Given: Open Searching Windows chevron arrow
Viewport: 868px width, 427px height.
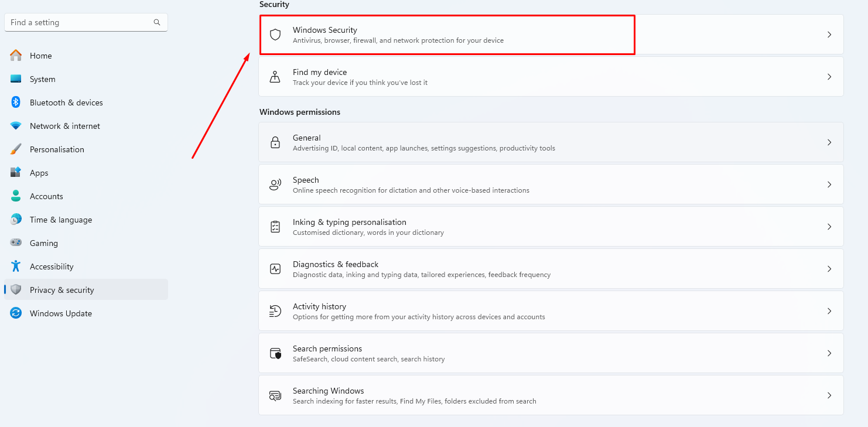Looking at the screenshot, I should (x=829, y=395).
